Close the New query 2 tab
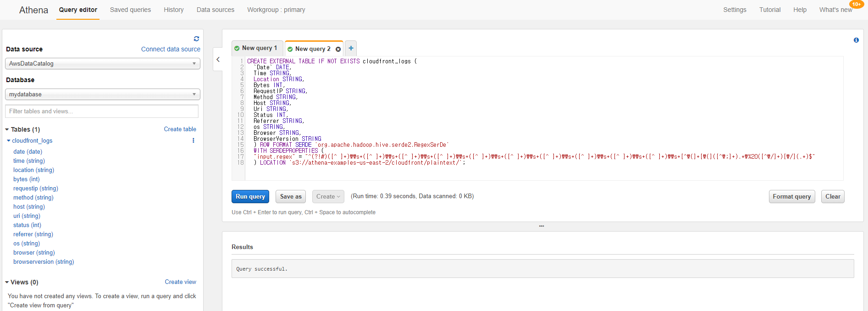Viewport: 868px width, 311px height. pyautogui.click(x=338, y=49)
